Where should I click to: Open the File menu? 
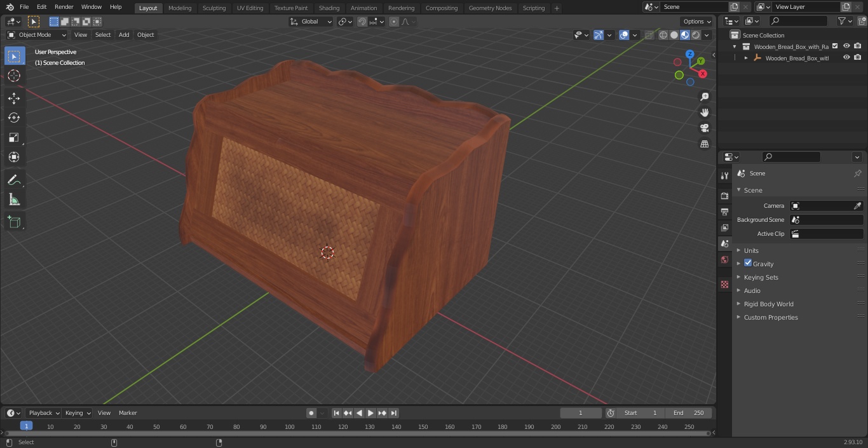pyautogui.click(x=24, y=7)
